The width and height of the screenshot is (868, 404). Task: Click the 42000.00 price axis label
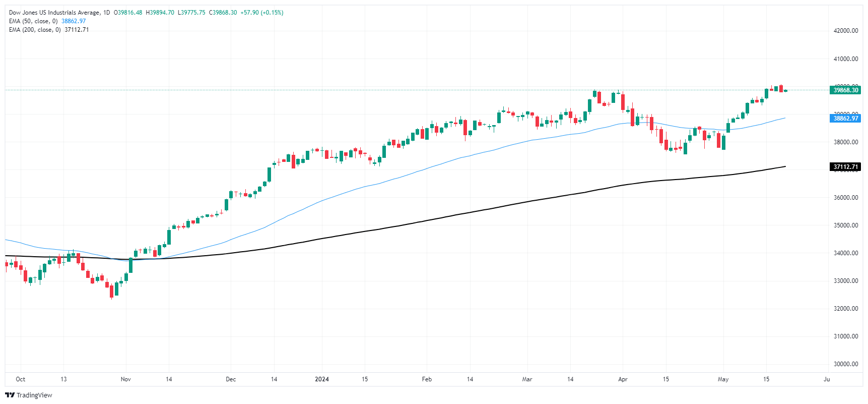pyautogui.click(x=845, y=31)
